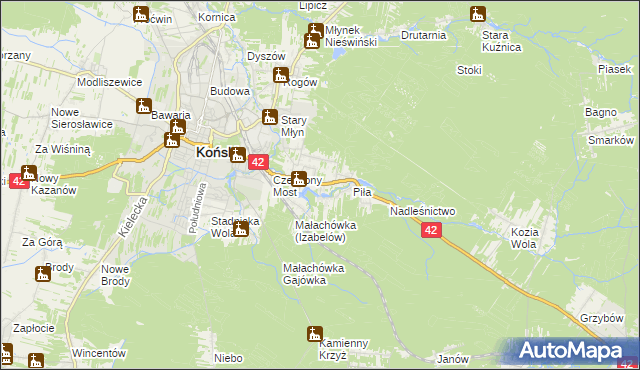
Task: Select the Piasek label
Action: click(x=615, y=69)
